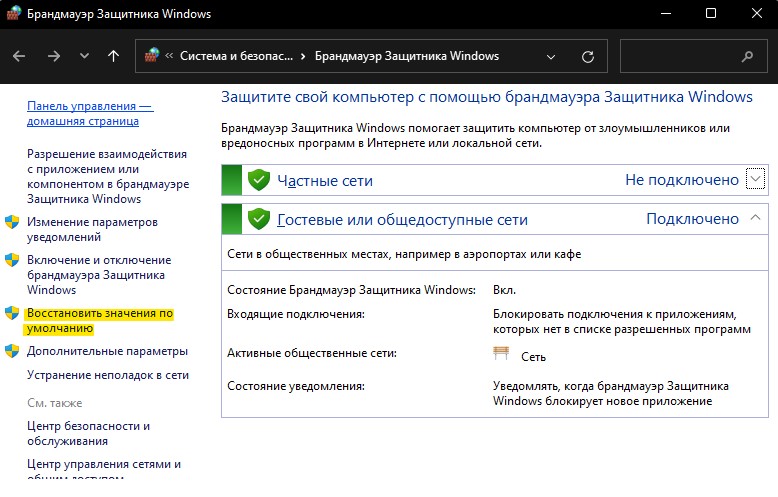The image size is (778, 497).
Task: Select Брандмауэр Защитника Windows breadcrumb segment
Action: coord(407,56)
